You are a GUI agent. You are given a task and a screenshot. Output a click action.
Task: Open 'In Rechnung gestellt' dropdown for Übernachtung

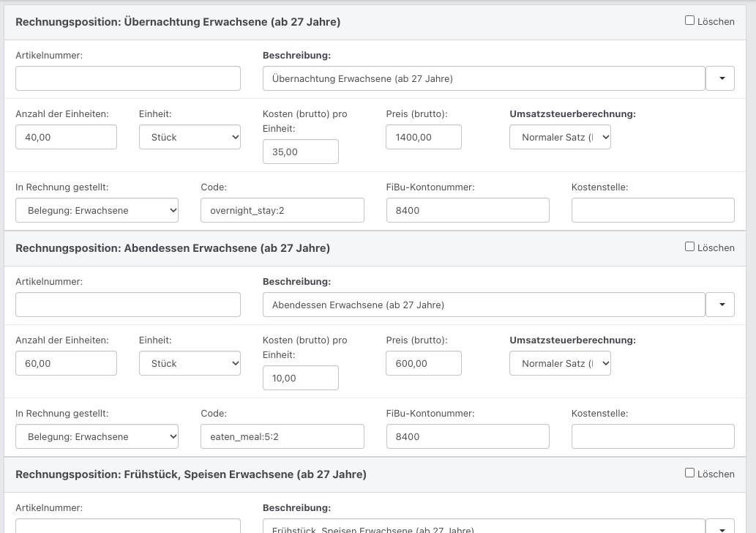(97, 210)
